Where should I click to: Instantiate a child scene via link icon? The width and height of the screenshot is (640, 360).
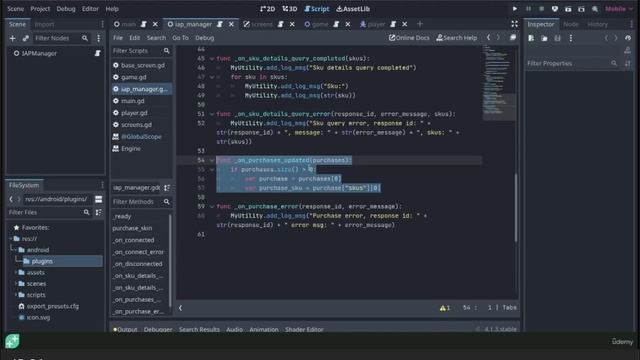point(25,38)
